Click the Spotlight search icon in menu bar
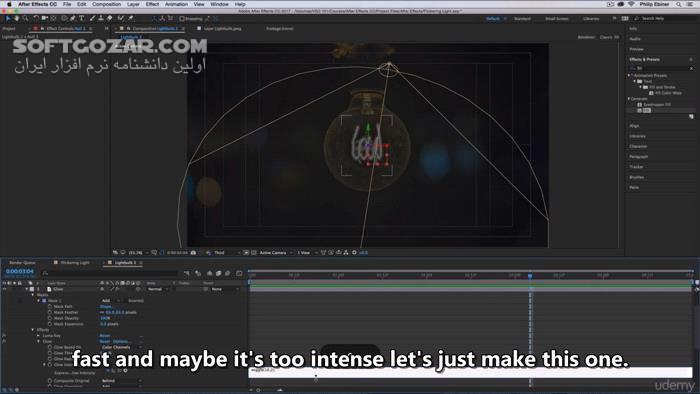The width and height of the screenshot is (700, 394). (x=679, y=4)
